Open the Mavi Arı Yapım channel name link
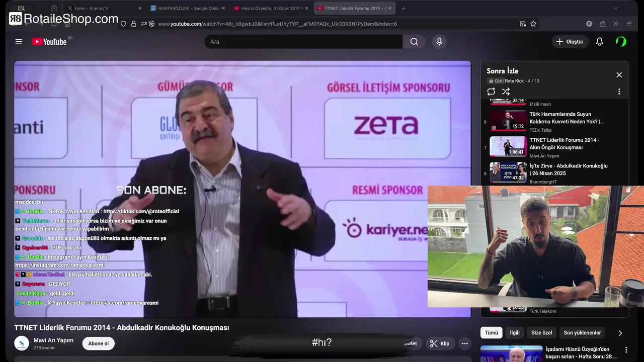 [53, 340]
